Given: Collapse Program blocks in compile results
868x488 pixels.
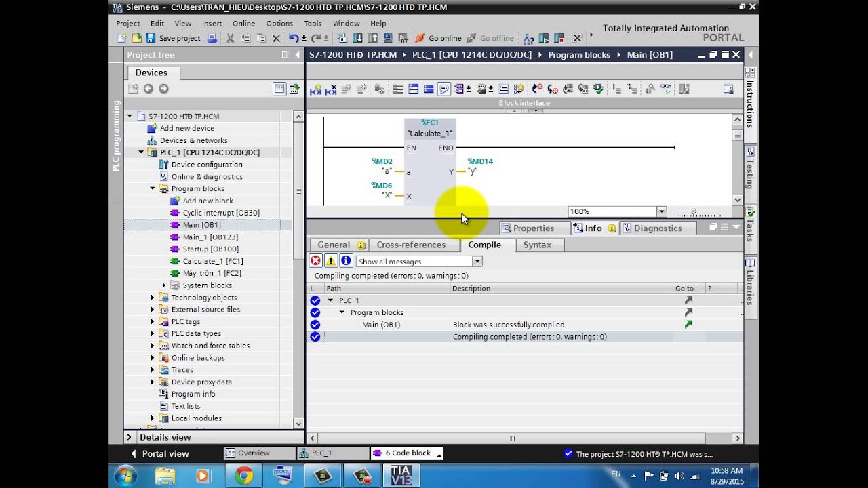Looking at the screenshot, I should [x=342, y=312].
